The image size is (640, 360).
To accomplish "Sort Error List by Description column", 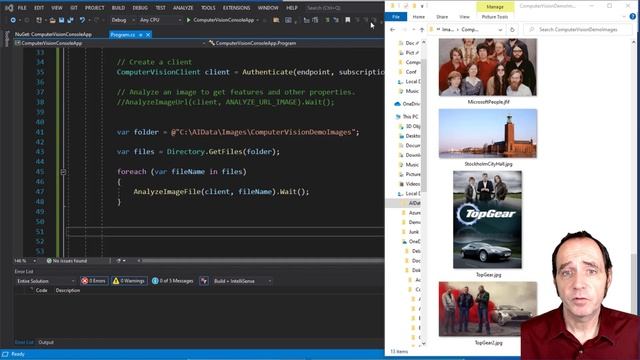I will [x=68, y=290].
